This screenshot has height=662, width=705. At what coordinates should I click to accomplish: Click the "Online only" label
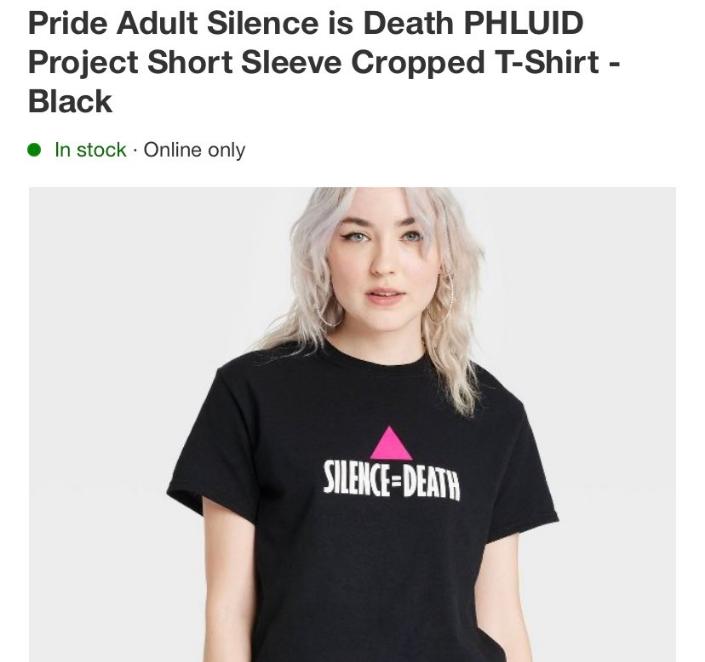(194, 150)
